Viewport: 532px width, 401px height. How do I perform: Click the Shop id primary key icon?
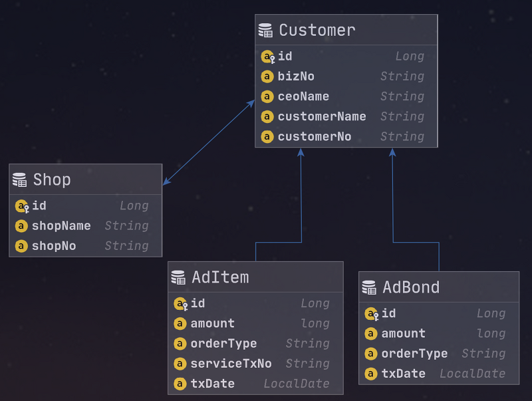[21, 206]
